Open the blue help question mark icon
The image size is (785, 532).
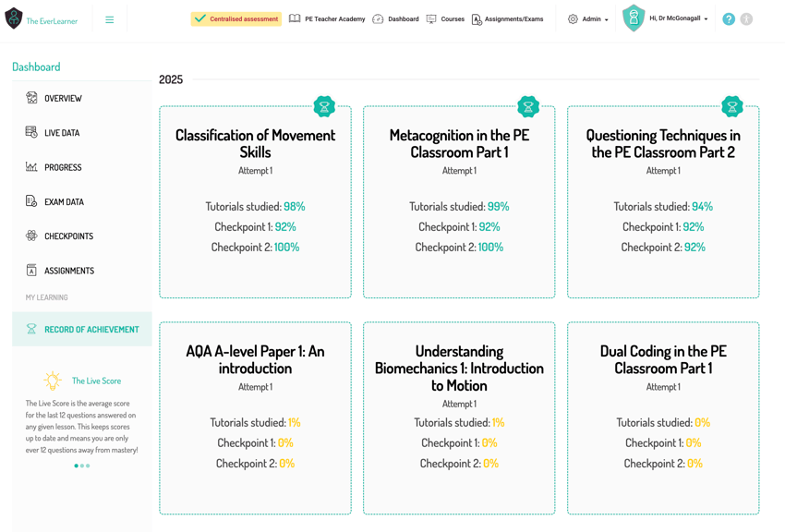(729, 19)
